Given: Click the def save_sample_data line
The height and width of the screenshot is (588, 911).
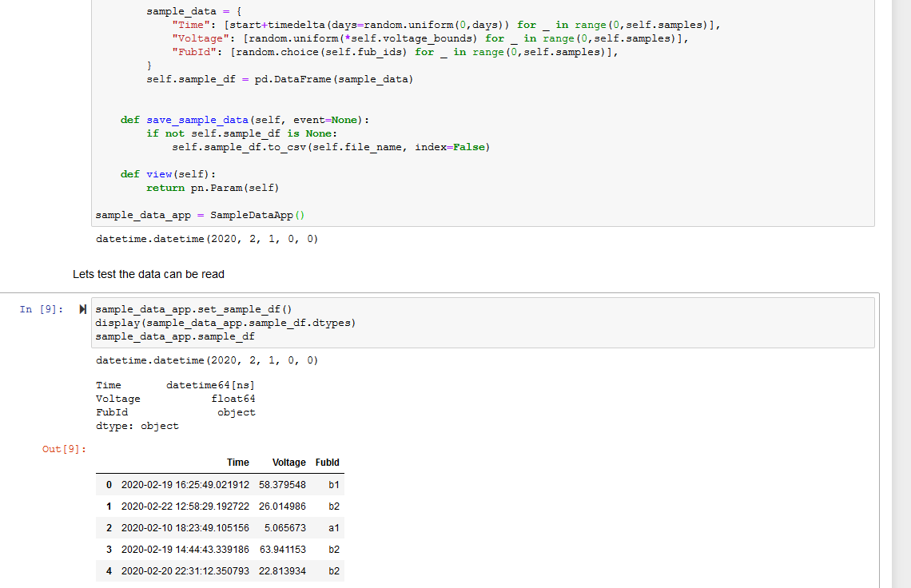Looking at the screenshot, I should pos(245,120).
